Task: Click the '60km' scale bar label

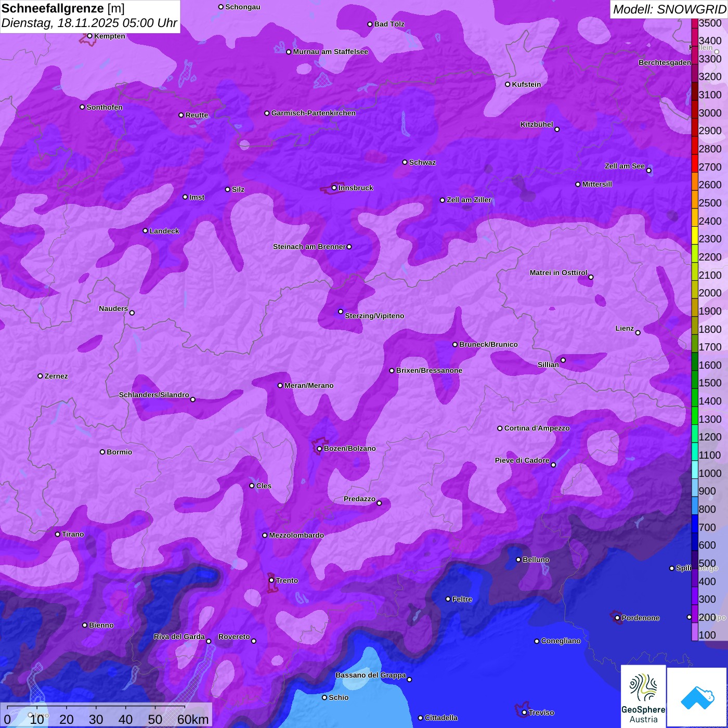Action: pos(193,719)
